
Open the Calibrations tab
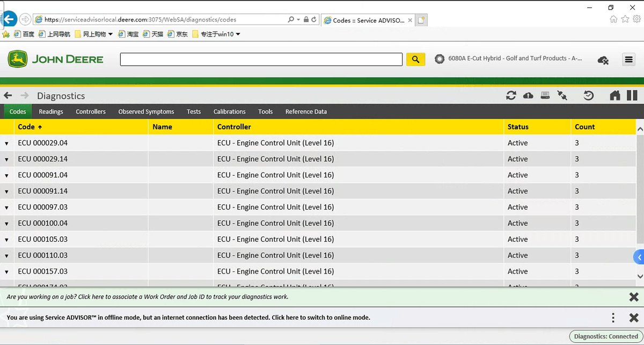click(229, 112)
